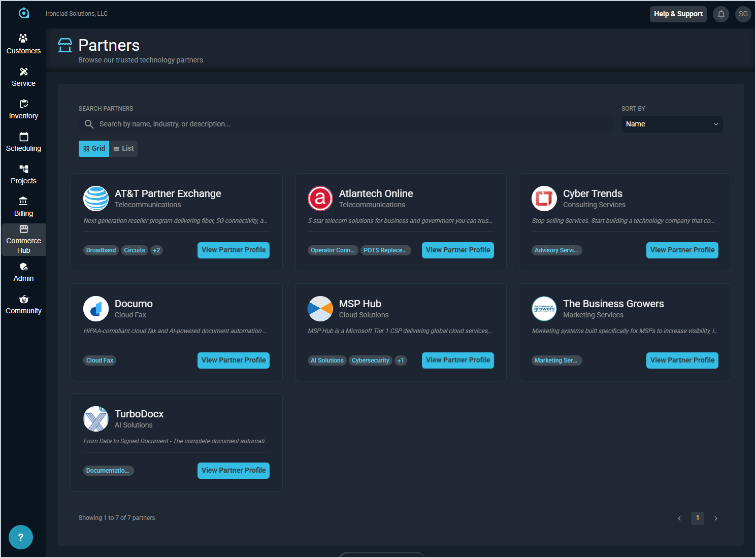Click The Business Growers logo
This screenshot has height=558, width=756.
click(x=544, y=309)
